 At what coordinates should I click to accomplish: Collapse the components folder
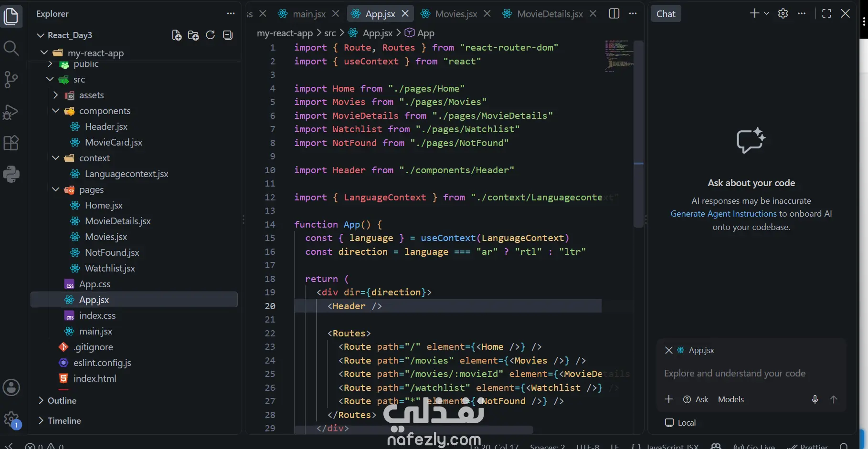56,111
